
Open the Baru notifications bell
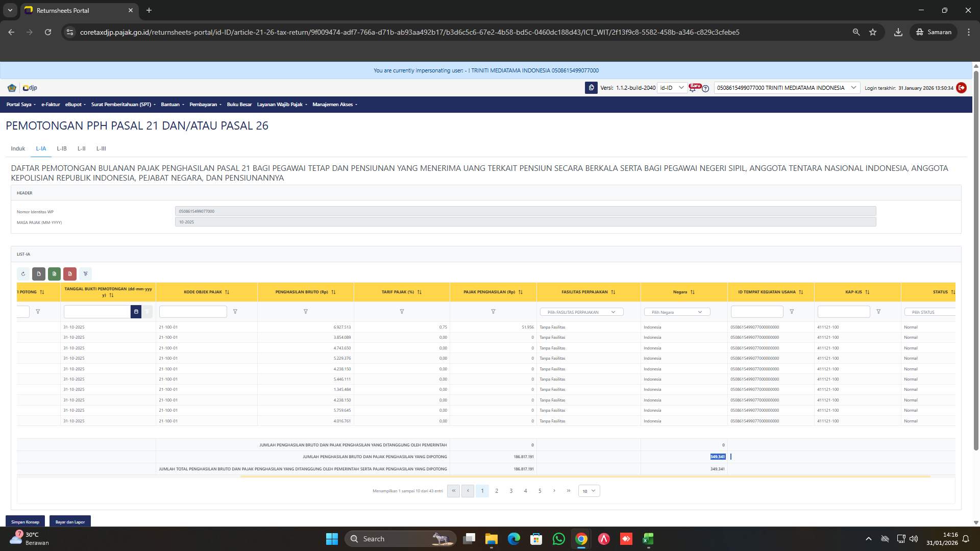click(x=692, y=89)
